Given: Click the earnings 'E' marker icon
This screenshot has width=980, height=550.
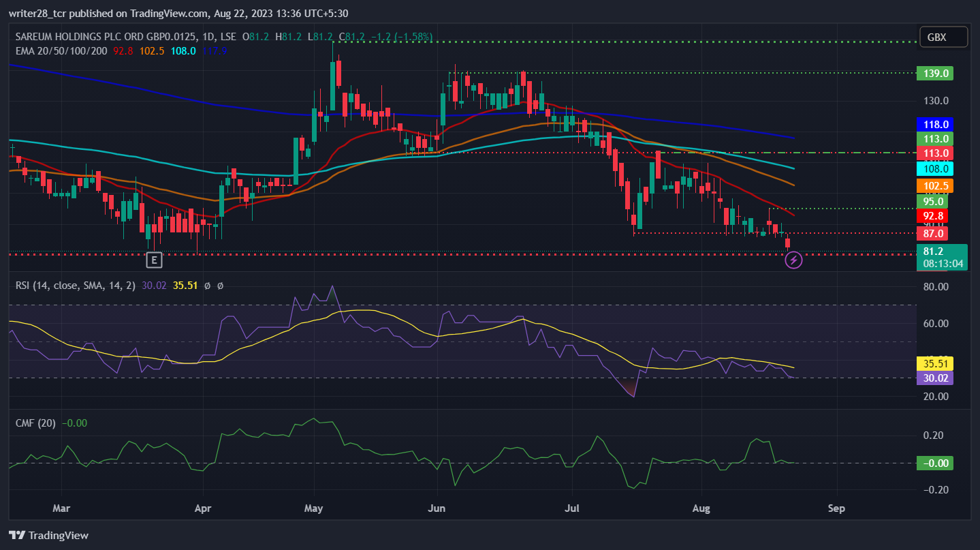Looking at the screenshot, I should pyautogui.click(x=155, y=259).
